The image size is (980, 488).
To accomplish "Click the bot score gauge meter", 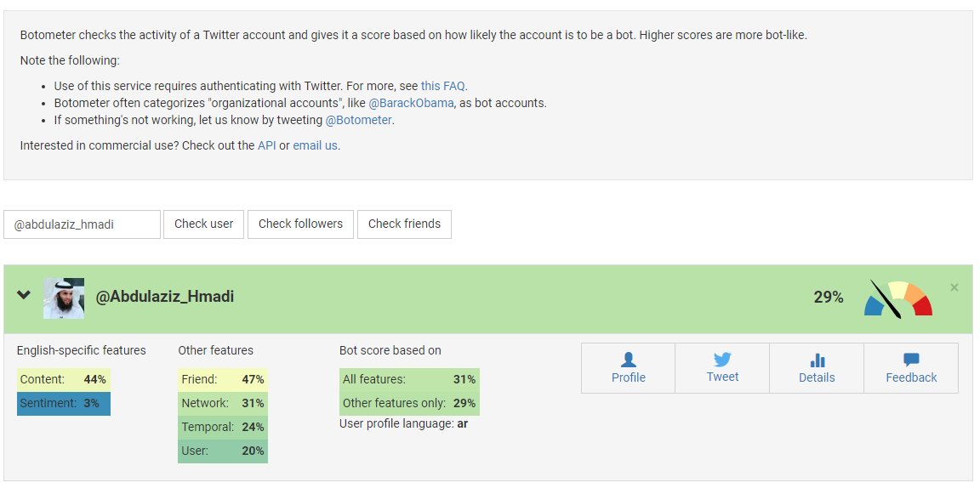I will (x=897, y=298).
